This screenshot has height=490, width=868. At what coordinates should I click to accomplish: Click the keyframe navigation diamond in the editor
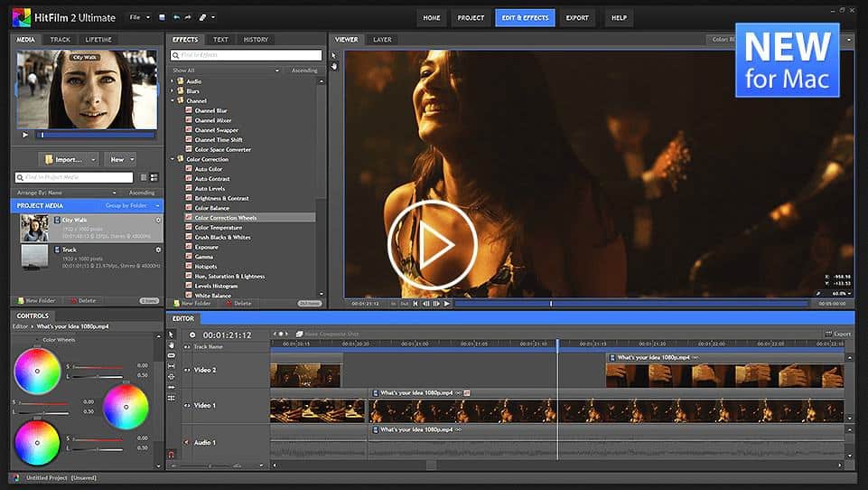click(x=281, y=334)
